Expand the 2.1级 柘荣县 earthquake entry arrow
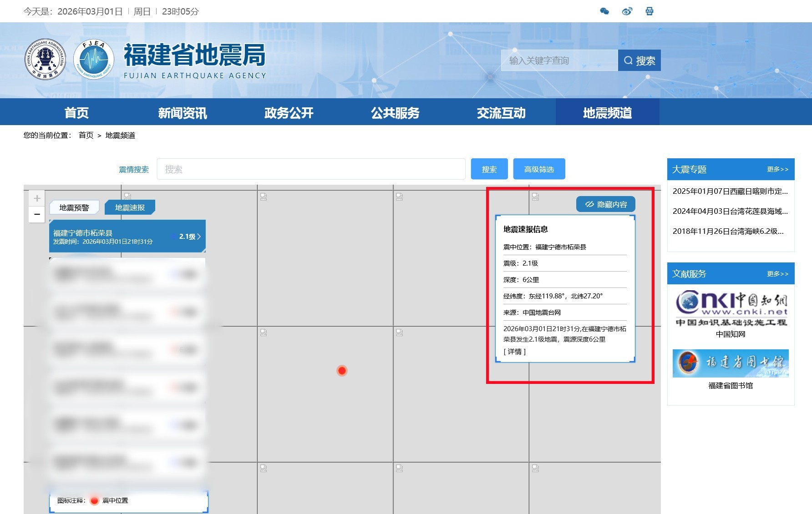812x514 pixels. click(x=199, y=237)
